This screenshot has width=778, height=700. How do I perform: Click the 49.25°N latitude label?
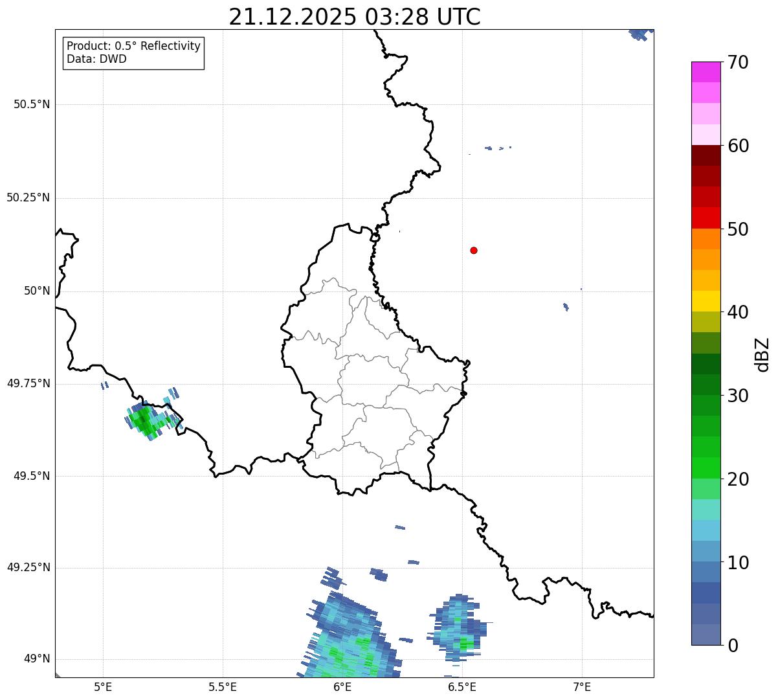tap(28, 567)
